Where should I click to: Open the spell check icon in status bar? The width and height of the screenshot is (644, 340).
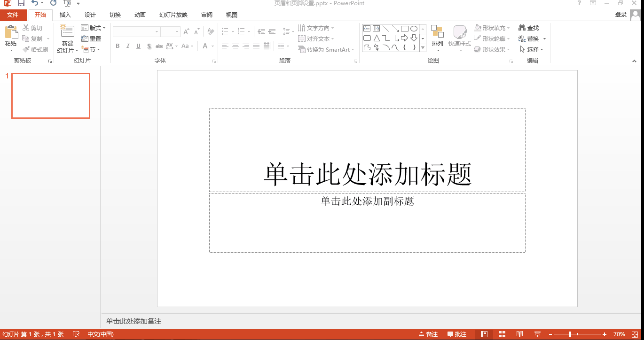[76, 334]
